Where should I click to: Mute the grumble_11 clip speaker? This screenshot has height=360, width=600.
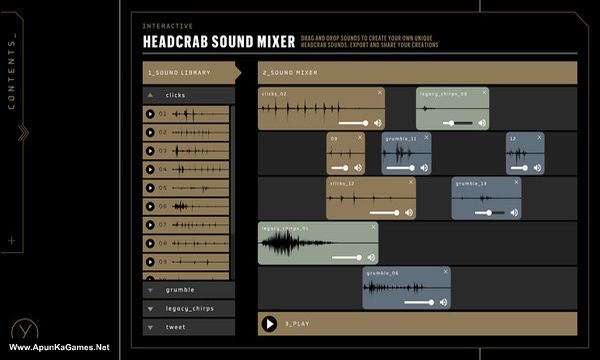pos(424,168)
